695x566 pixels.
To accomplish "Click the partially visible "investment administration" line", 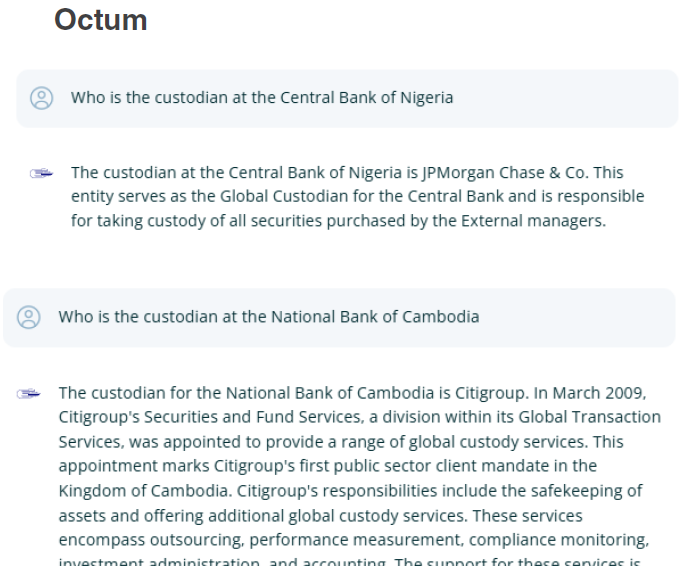I will [x=158, y=562].
